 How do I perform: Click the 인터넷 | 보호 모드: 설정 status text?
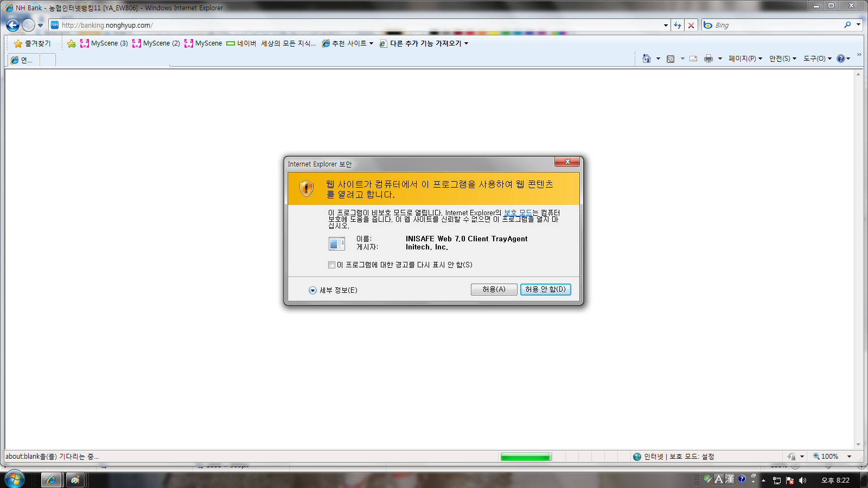pos(679,457)
